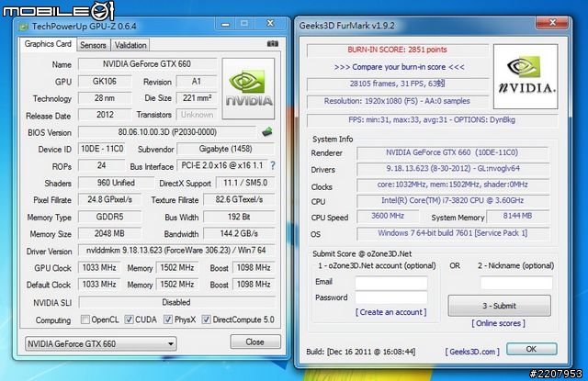Select the GPU name field NVIDIA GeForce GTX 660

point(147,64)
